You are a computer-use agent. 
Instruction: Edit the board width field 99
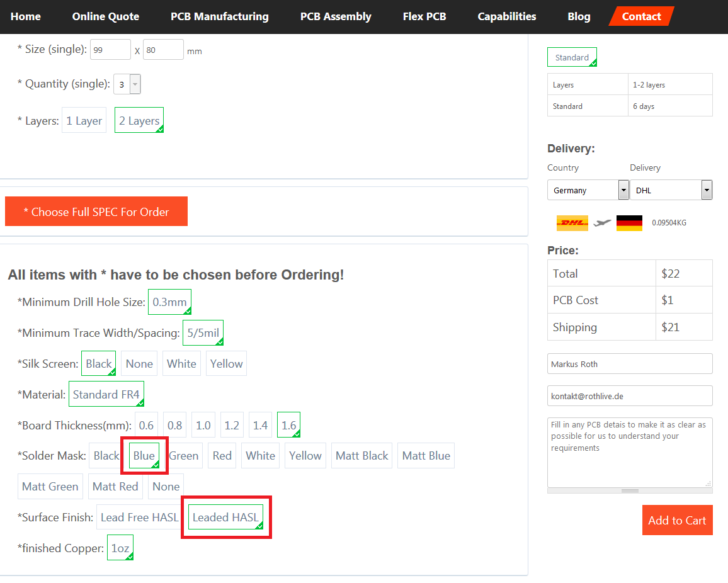(110, 50)
